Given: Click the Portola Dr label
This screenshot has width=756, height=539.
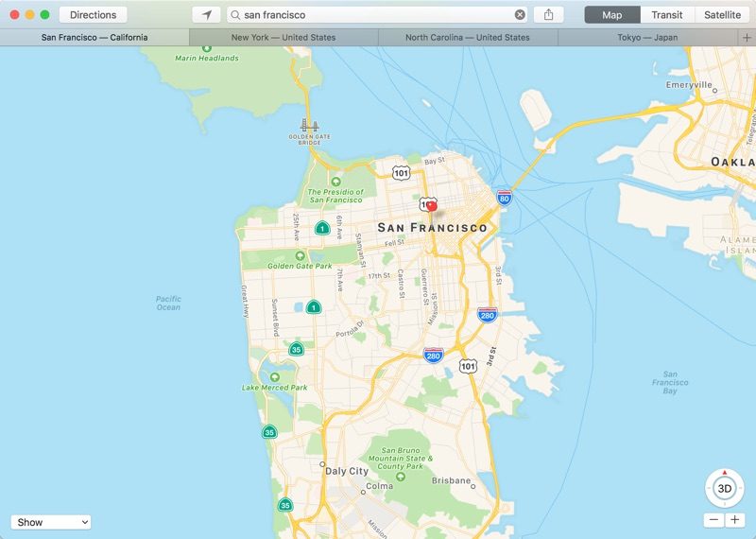Looking at the screenshot, I should pyautogui.click(x=350, y=327).
